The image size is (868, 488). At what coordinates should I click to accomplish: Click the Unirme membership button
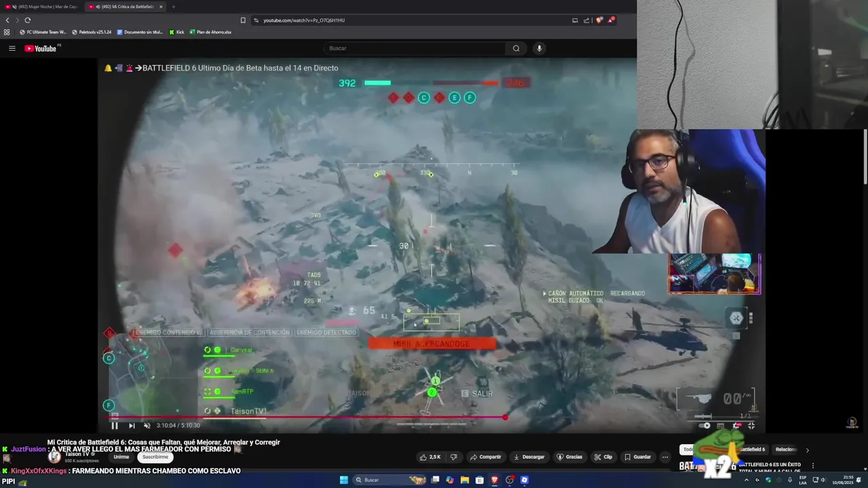(x=121, y=457)
